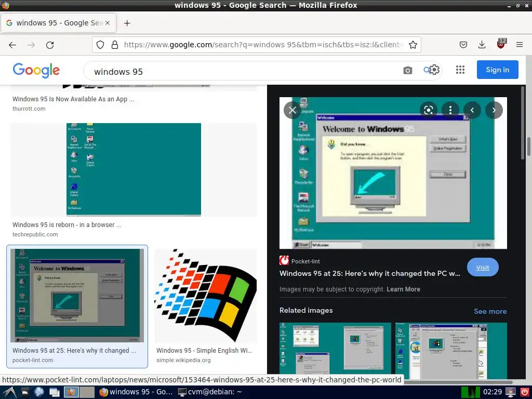Screen dimensions: 532x399
Task: Open the CPU usage monitor graph
Action: pyautogui.click(x=471, y=392)
